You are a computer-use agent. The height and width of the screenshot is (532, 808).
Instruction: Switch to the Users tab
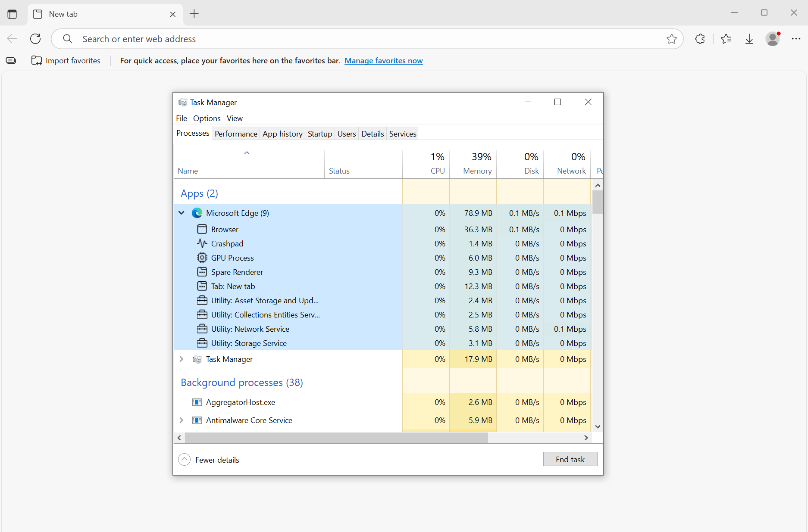(347, 134)
